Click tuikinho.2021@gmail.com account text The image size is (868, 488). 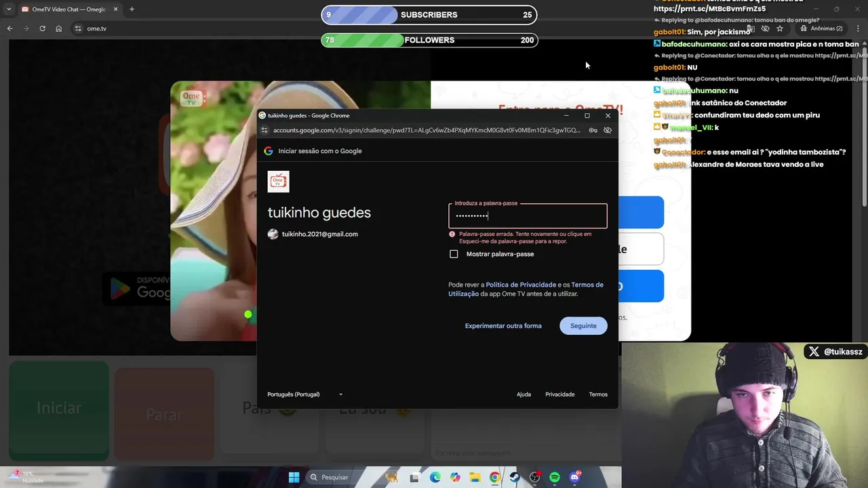coord(320,234)
